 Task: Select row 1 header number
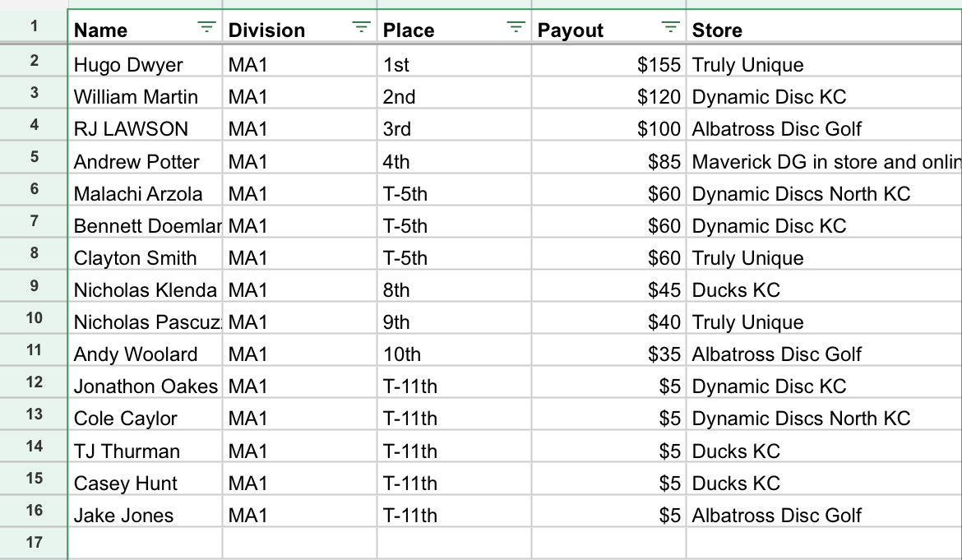(34, 26)
